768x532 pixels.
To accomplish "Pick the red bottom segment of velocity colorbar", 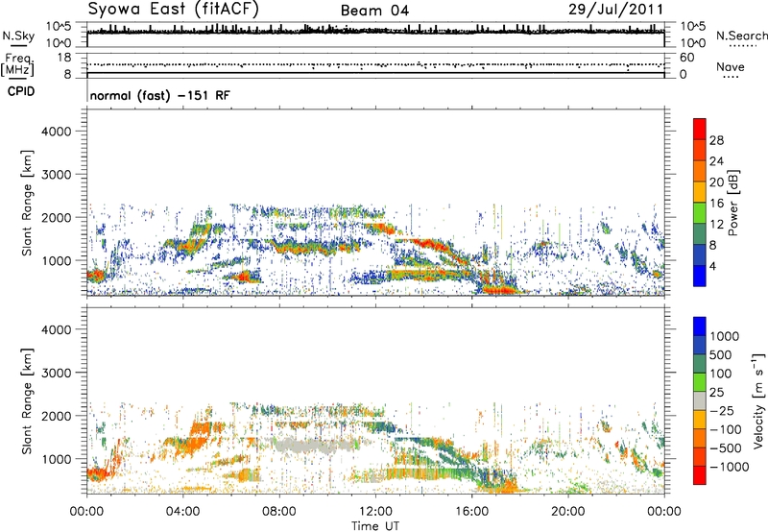I will click(700, 475).
